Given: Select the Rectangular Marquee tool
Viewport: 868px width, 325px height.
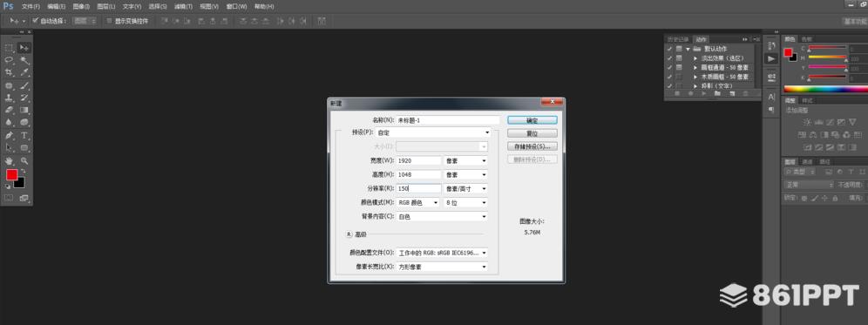Looking at the screenshot, I should [x=10, y=48].
